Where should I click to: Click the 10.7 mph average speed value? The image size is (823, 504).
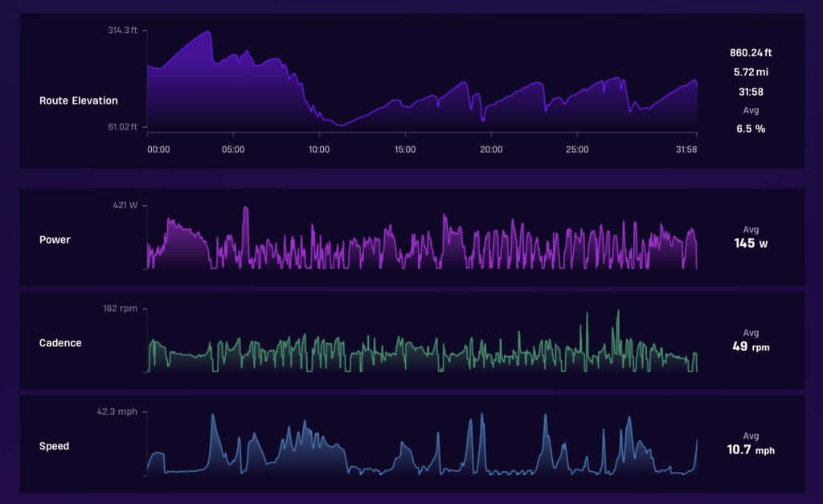point(751,450)
